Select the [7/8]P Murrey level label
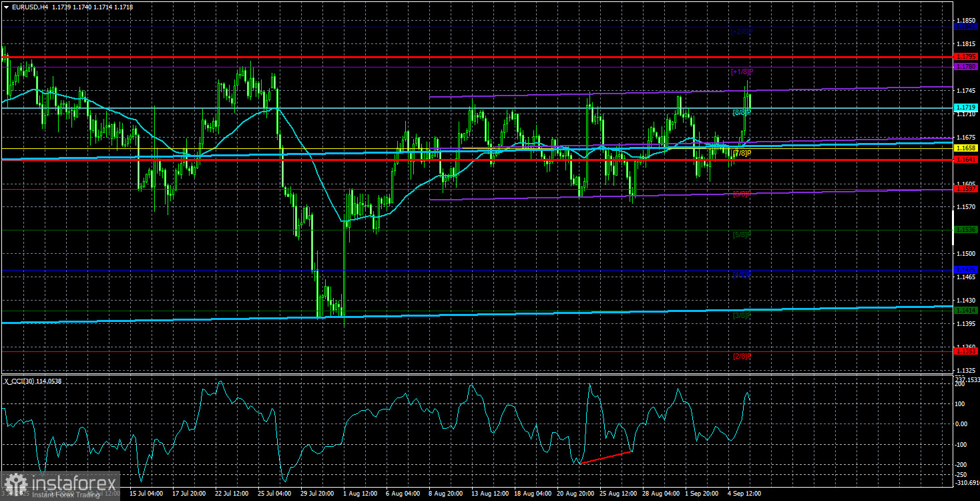The height and width of the screenshot is (501, 980). click(x=742, y=153)
